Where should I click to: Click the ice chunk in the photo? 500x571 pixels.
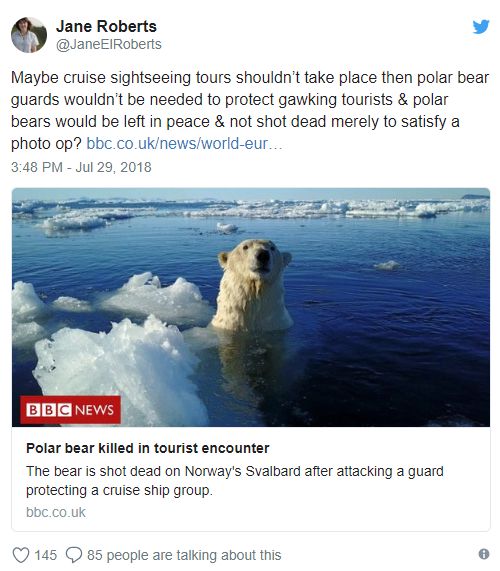(120, 368)
